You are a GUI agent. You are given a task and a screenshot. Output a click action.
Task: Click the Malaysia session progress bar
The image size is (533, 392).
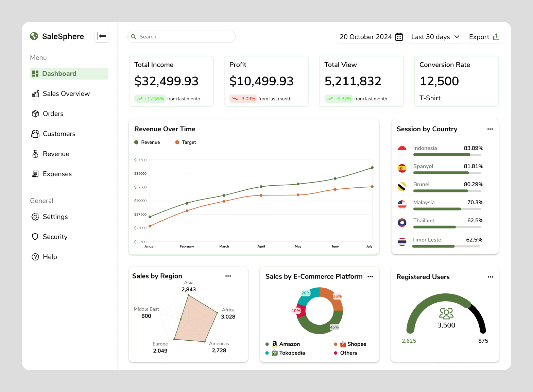(x=447, y=209)
